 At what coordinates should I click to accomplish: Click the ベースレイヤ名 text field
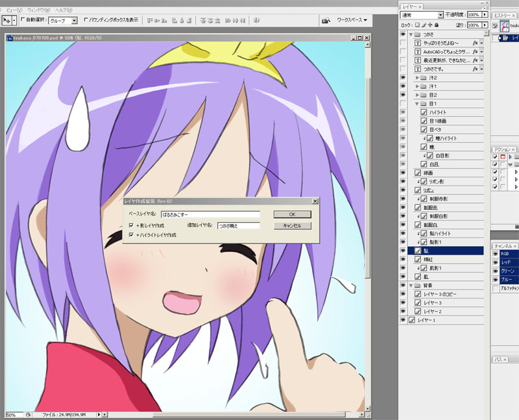(x=210, y=214)
